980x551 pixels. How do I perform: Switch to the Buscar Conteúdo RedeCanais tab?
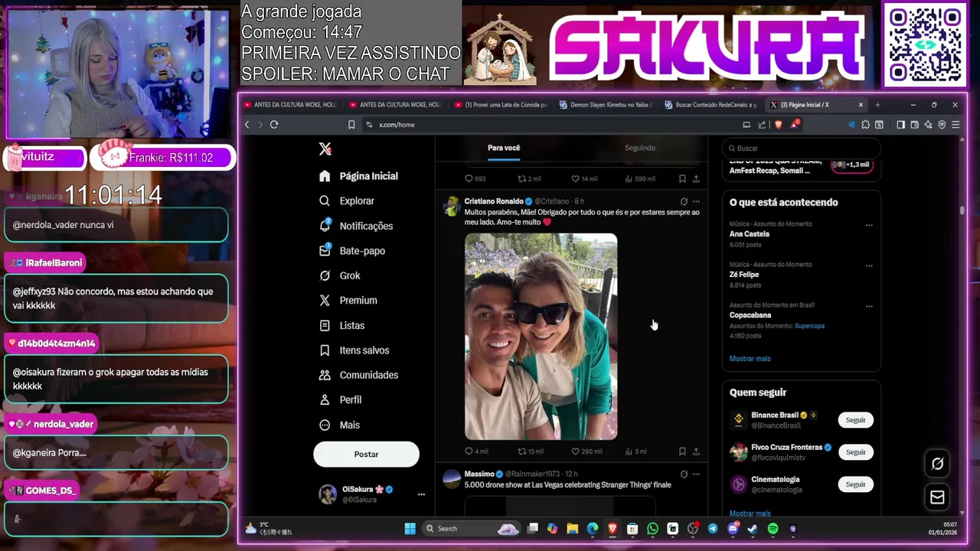click(x=712, y=105)
